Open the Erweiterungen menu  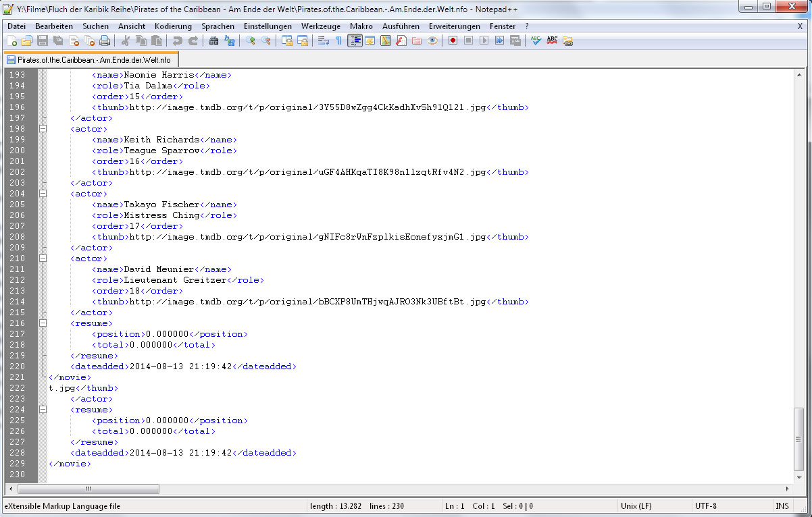pos(455,26)
